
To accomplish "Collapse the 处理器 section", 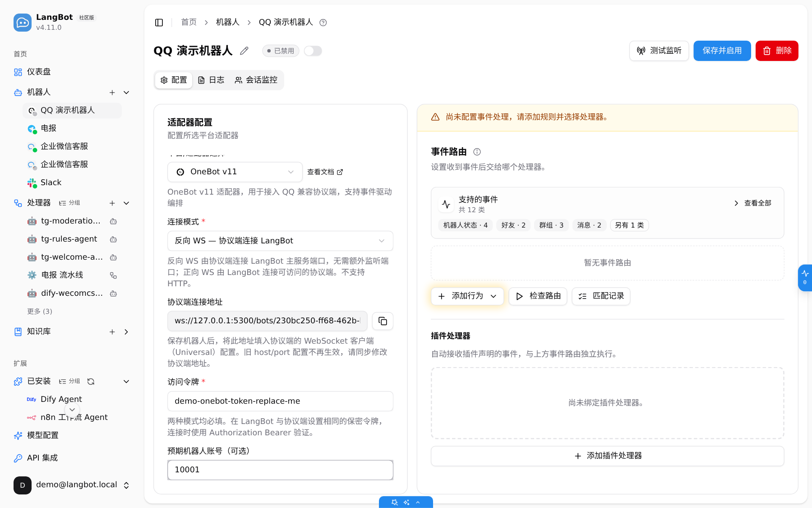I will pyautogui.click(x=126, y=203).
